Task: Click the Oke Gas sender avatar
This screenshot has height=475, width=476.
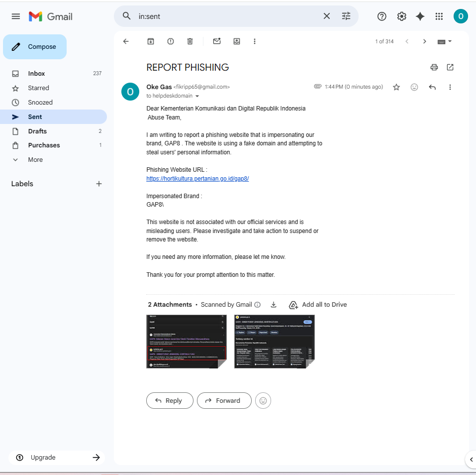Action: 130,92
